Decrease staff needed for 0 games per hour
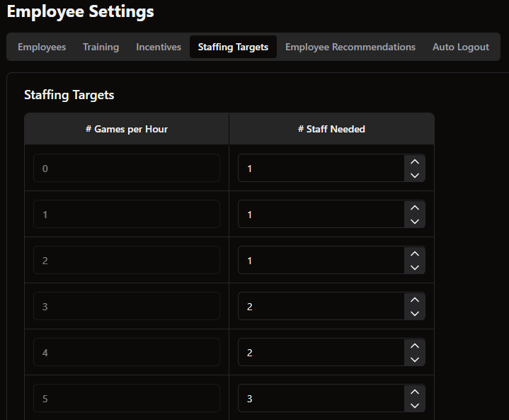Viewport: 509px width, 420px height. pos(415,175)
